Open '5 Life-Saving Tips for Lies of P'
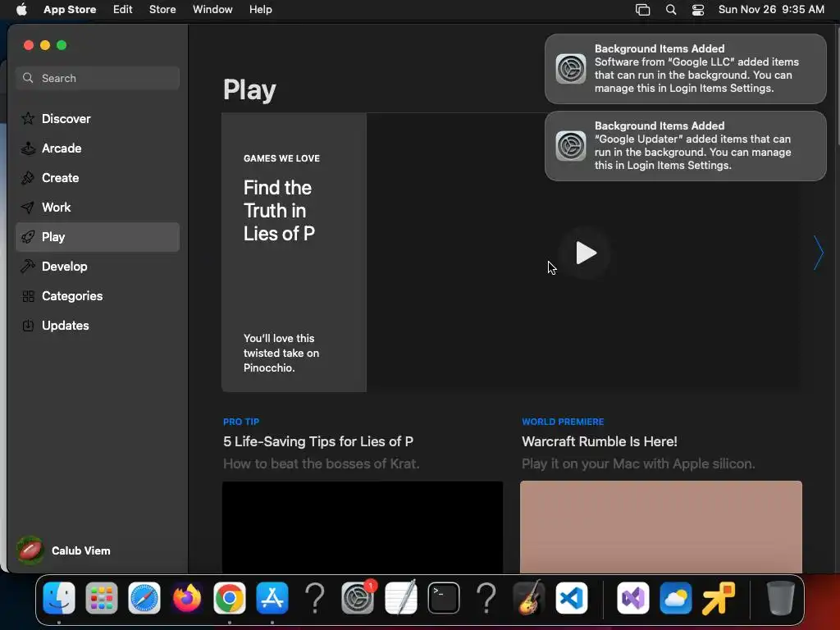Viewport: 840px width, 630px height. click(318, 441)
